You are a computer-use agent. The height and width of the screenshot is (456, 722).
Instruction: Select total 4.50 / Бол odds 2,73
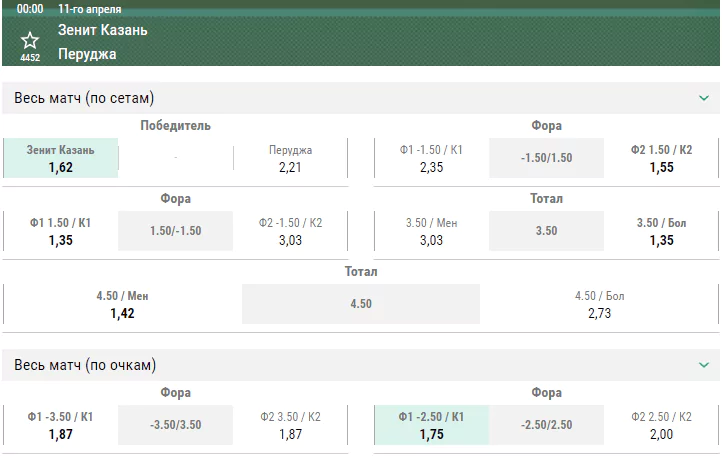click(599, 304)
